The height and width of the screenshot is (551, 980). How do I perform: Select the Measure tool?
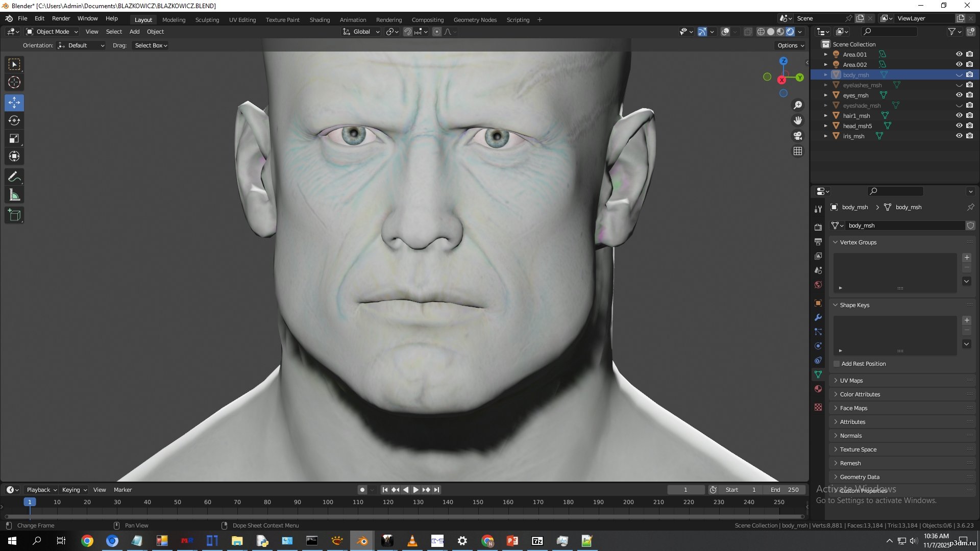(x=14, y=195)
